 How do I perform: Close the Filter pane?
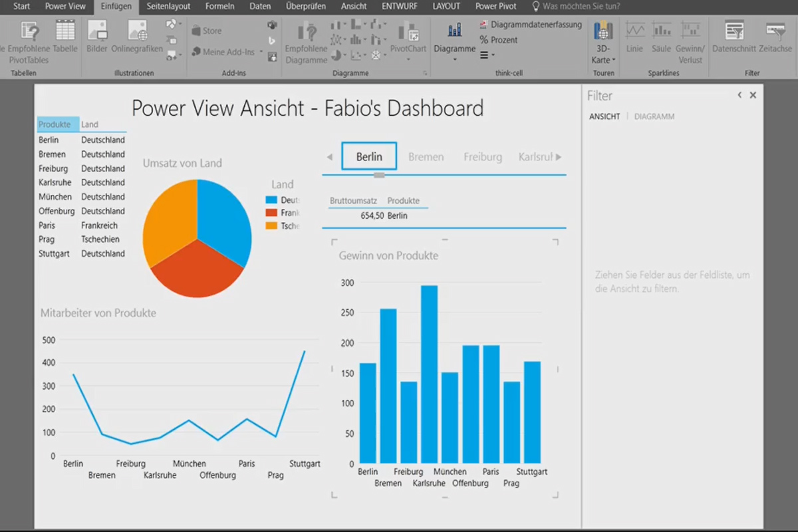tap(753, 95)
